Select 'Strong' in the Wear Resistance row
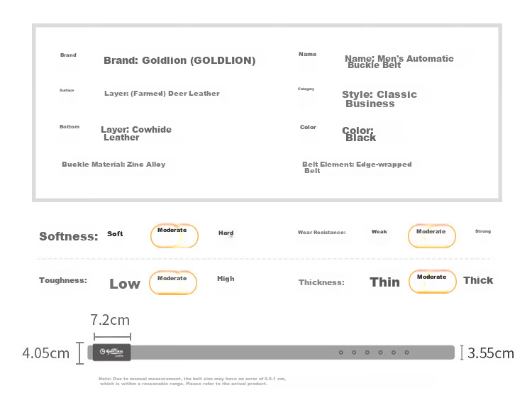Screen dimensions: 532x410 click(x=483, y=231)
